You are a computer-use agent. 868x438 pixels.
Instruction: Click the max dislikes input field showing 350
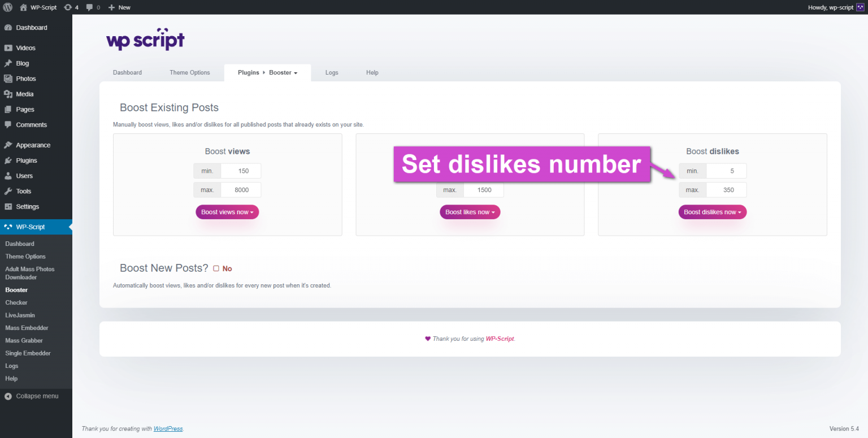point(726,190)
